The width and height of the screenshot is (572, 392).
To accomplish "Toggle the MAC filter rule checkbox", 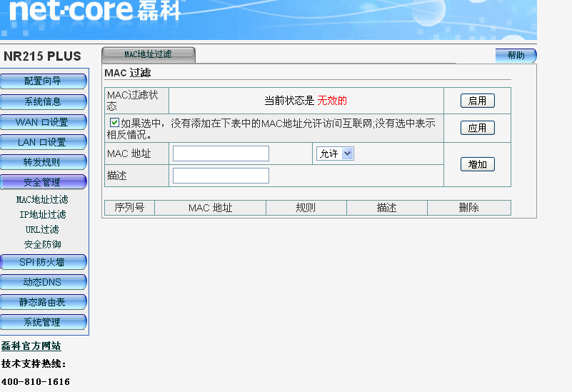I will (114, 122).
